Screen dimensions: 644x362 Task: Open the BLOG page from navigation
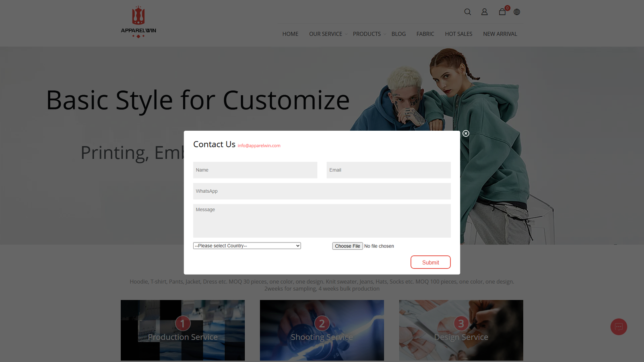(398, 34)
